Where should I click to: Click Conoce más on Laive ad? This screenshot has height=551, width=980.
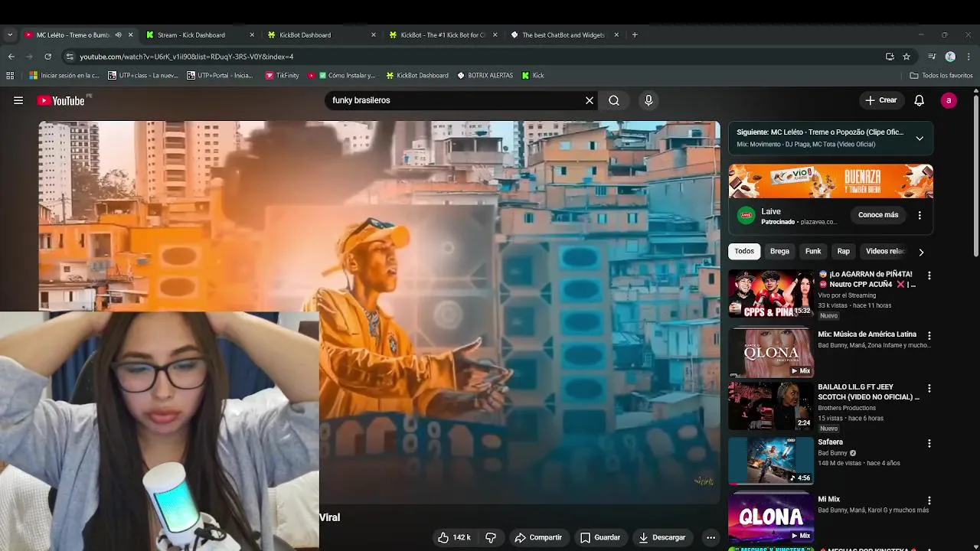tap(878, 215)
